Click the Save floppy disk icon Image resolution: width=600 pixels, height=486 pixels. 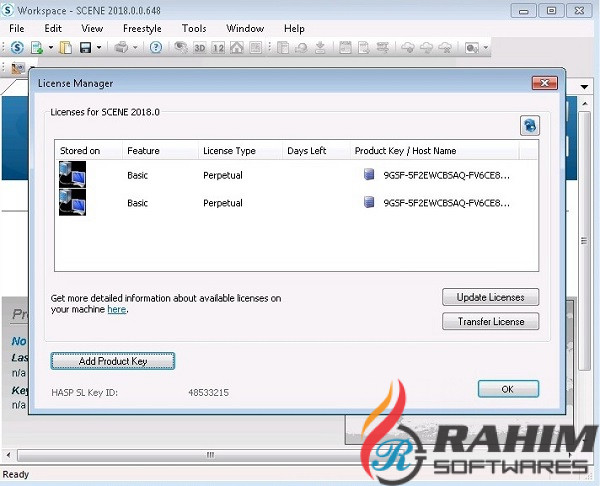point(85,48)
